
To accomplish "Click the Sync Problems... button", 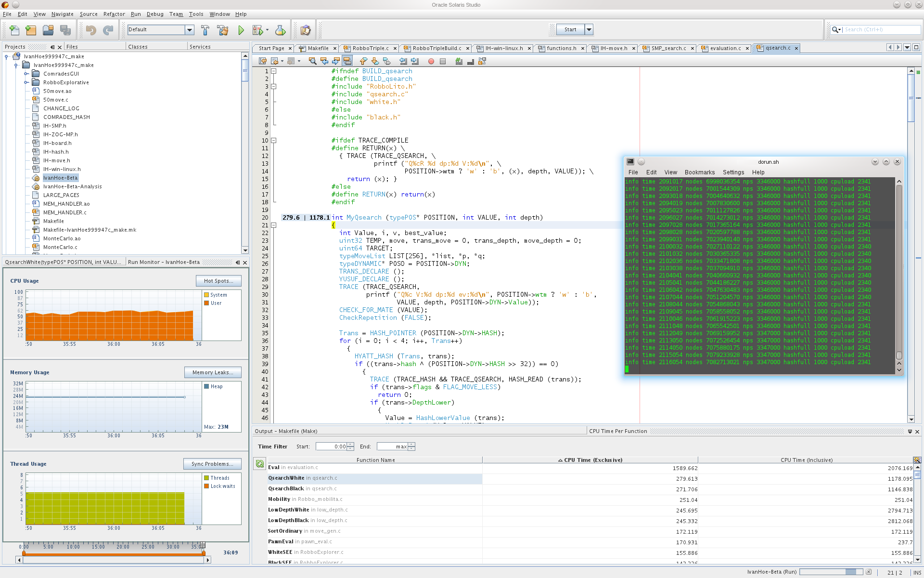I will (212, 464).
